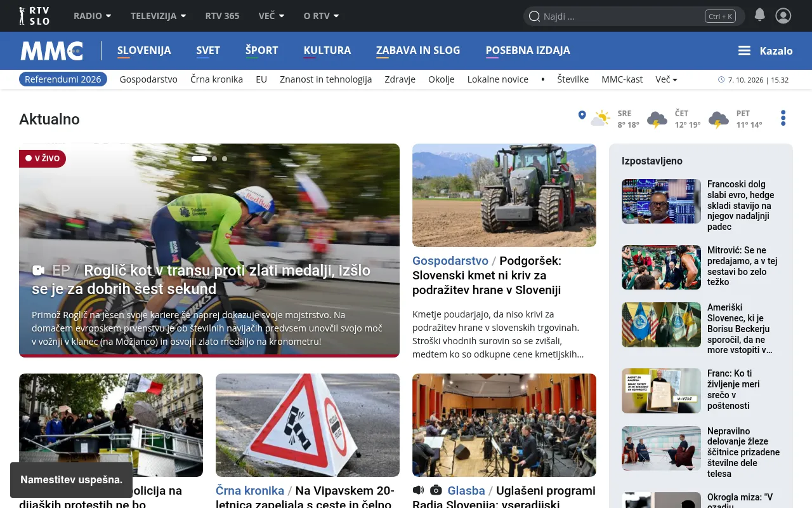Click the video camera icon before EP
Screen dimensions: 812x508
(x=38, y=271)
